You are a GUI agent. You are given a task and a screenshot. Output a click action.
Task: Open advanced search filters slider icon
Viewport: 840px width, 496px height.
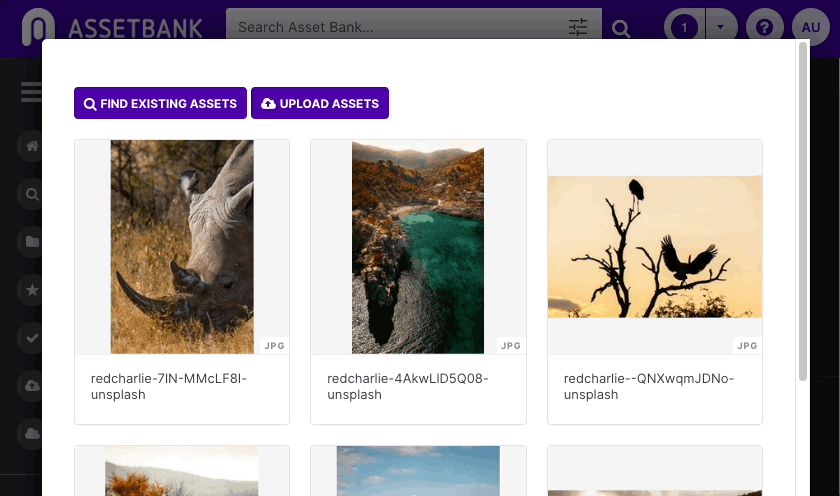pos(578,27)
